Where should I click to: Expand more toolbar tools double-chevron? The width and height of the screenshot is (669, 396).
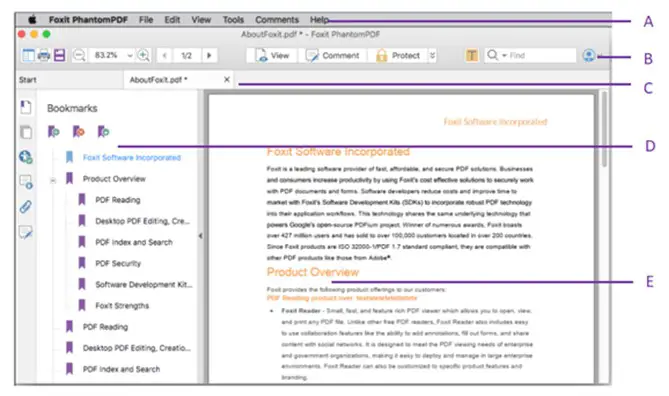click(x=432, y=55)
